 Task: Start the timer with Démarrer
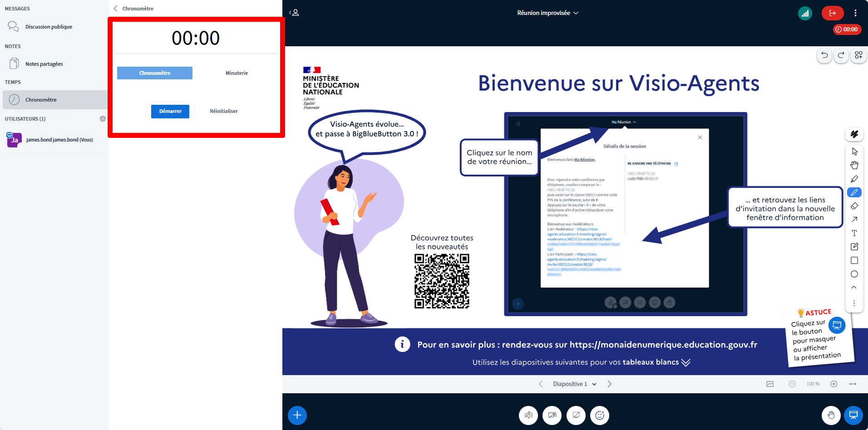tap(170, 111)
